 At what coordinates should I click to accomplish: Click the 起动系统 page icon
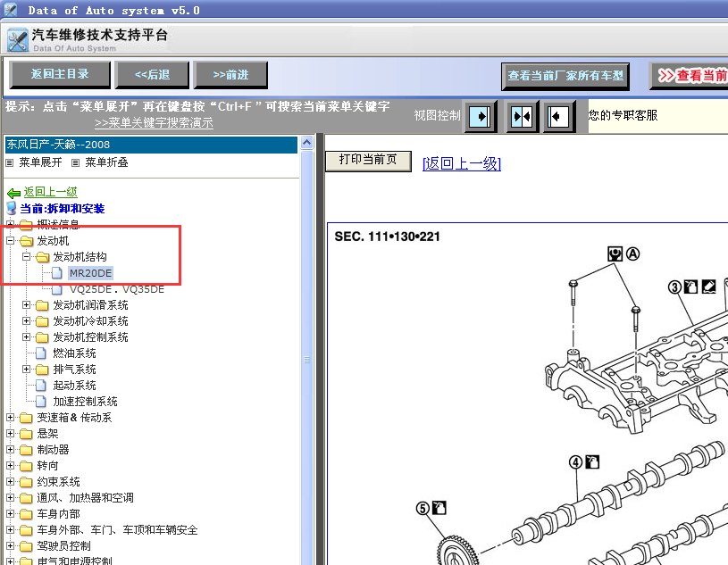41,386
